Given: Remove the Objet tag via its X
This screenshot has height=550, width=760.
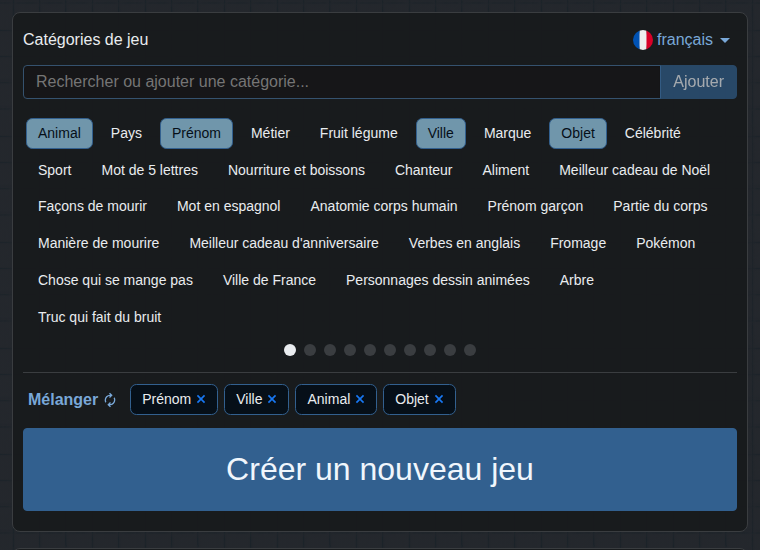Looking at the screenshot, I should pos(439,399).
